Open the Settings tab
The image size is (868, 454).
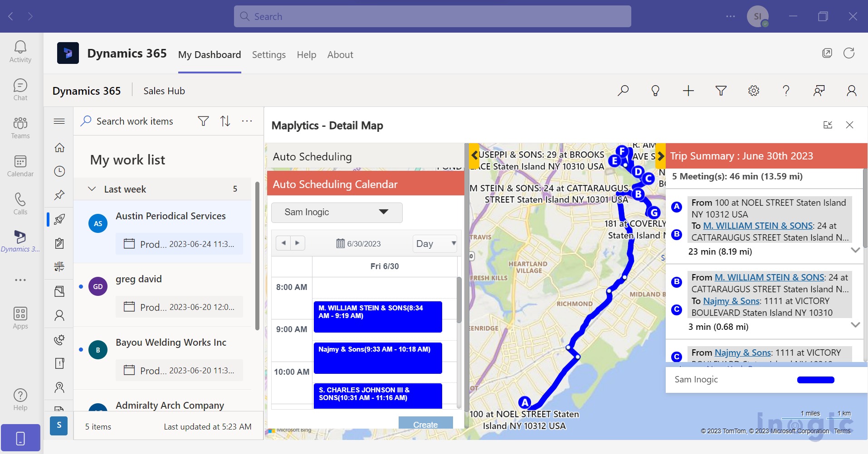tap(269, 55)
